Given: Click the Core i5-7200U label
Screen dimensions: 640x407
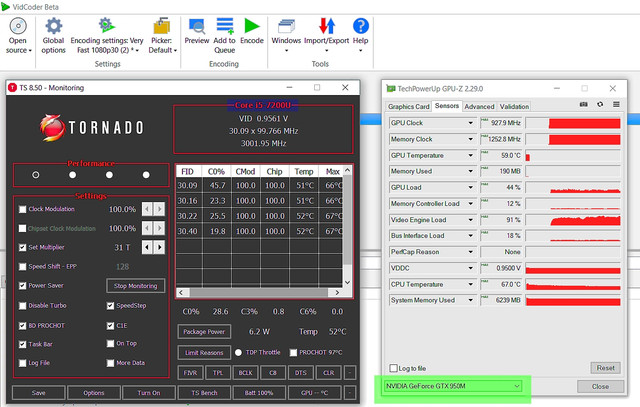Looking at the screenshot, I should point(263,105).
